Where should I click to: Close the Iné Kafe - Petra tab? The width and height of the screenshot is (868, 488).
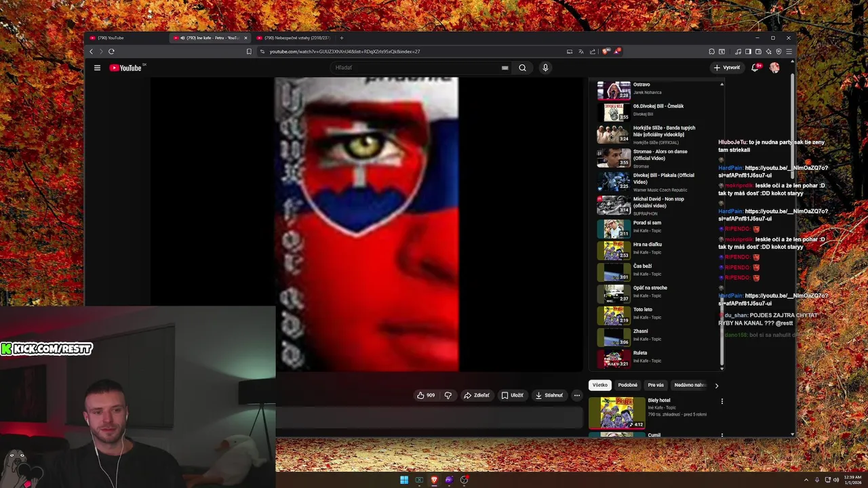(x=245, y=38)
